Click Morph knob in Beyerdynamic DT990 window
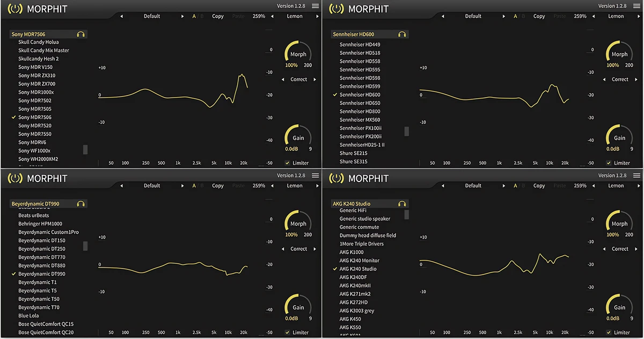This screenshot has width=644, height=339. pyautogui.click(x=298, y=223)
